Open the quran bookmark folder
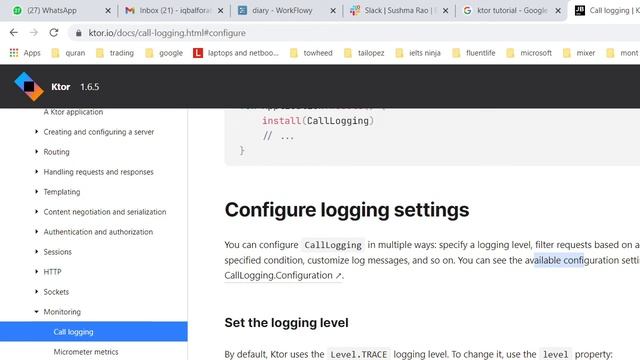640x360 pixels. (x=69, y=53)
